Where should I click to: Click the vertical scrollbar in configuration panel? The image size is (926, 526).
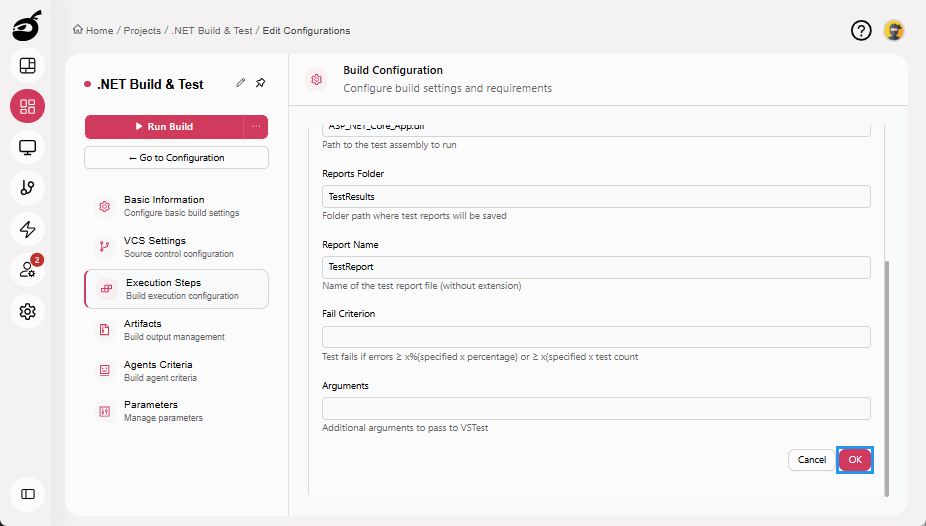(x=886, y=378)
